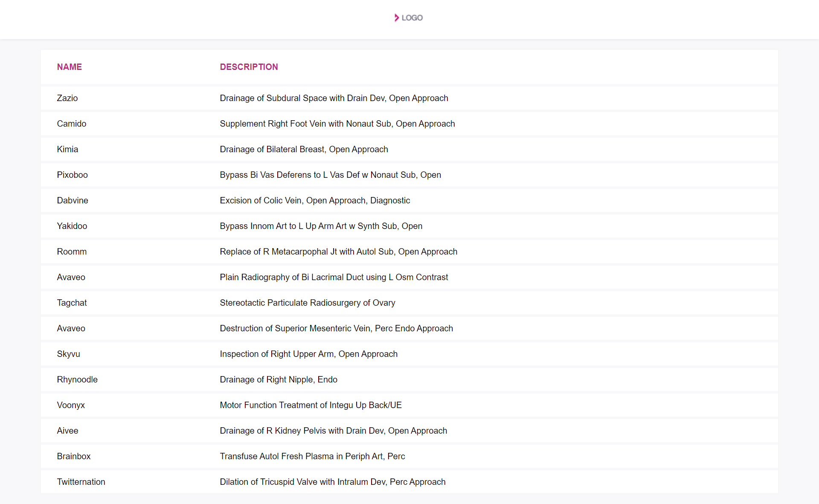Click 'Motor Function Treatment of Integu Up Back/UE'
Image resolution: width=819 pixels, height=504 pixels.
[311, 405]
